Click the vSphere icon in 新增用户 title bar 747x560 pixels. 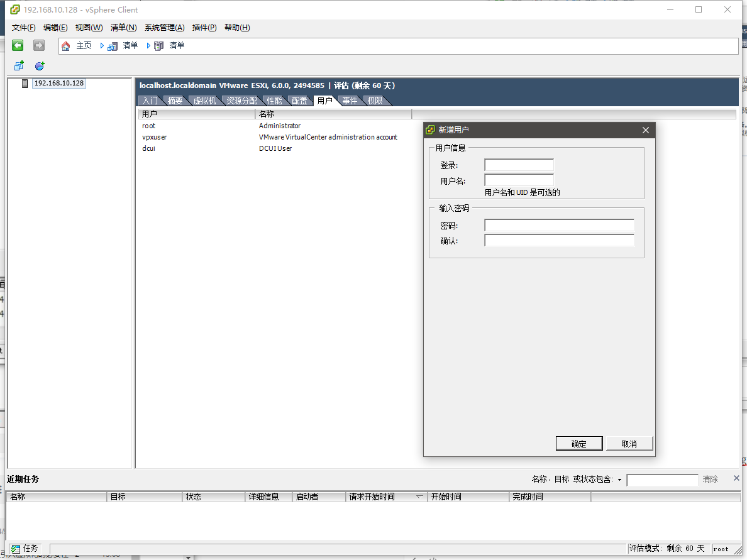pyautogui.click(x=430, y=130)
